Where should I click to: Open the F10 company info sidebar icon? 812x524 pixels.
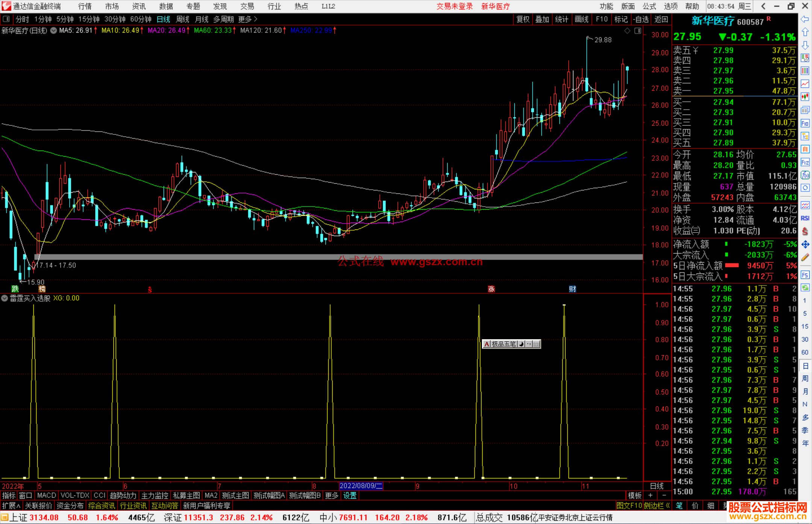pos(805,123)
